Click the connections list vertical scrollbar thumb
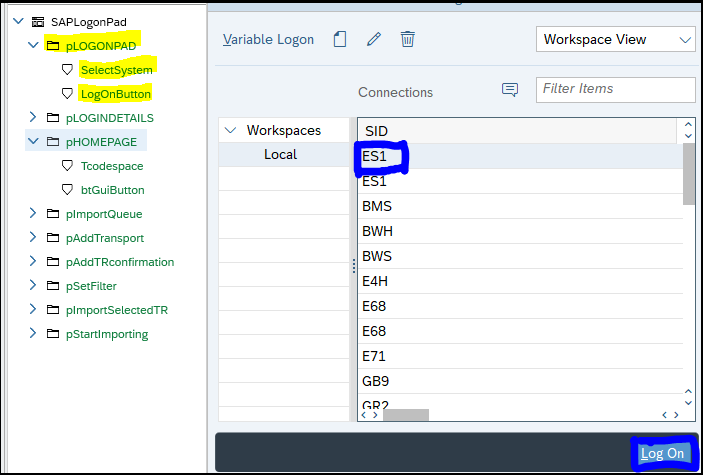The image size is (703, 475). (x=689, y=174)
